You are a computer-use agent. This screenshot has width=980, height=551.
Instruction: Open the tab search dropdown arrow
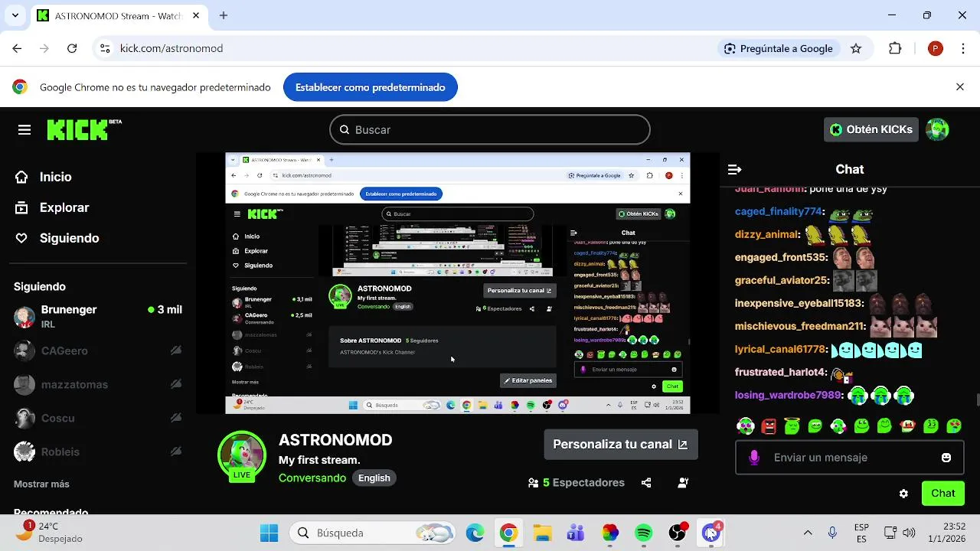click(15, 15)
